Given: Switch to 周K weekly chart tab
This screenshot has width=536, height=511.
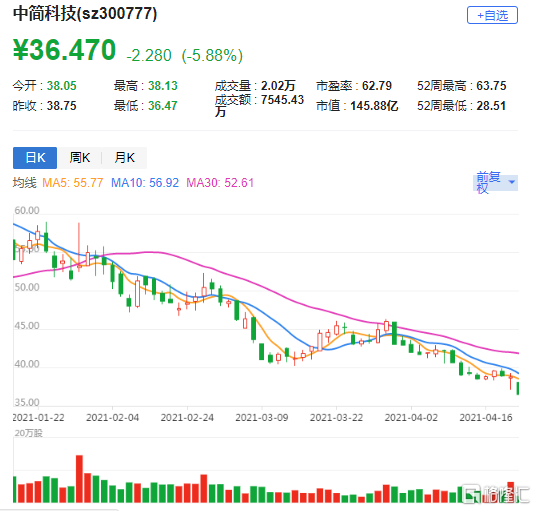Looking at the screenshot, I should pyautogui.click(x=80, y=158).
